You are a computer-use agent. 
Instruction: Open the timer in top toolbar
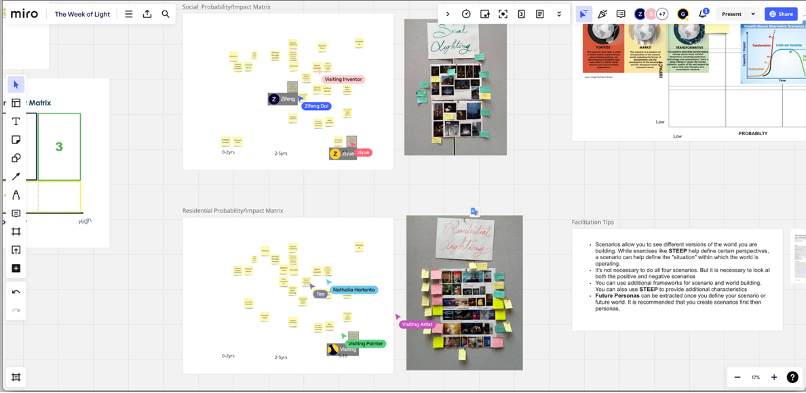[x=466, y=14]
